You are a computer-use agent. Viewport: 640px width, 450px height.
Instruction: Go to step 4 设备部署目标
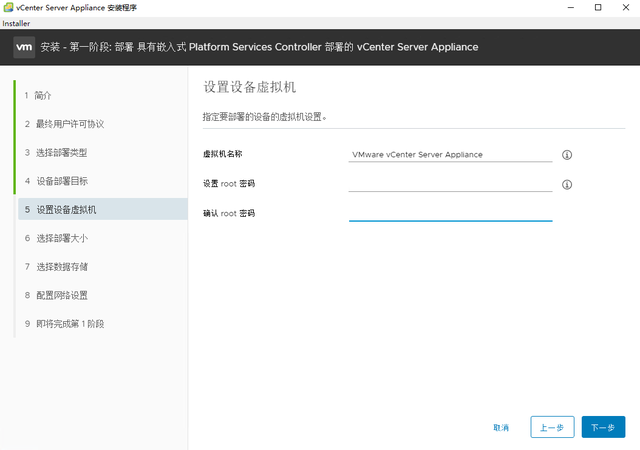56,181
